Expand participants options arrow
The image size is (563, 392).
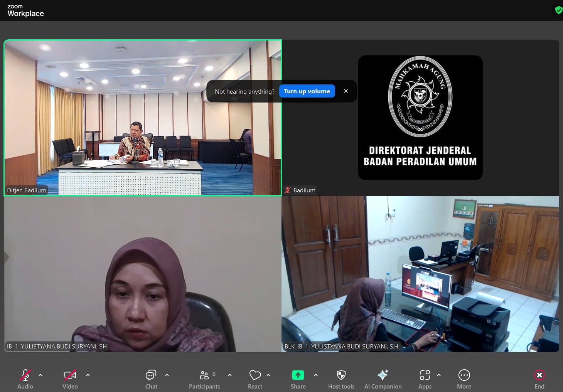point(230,375)
